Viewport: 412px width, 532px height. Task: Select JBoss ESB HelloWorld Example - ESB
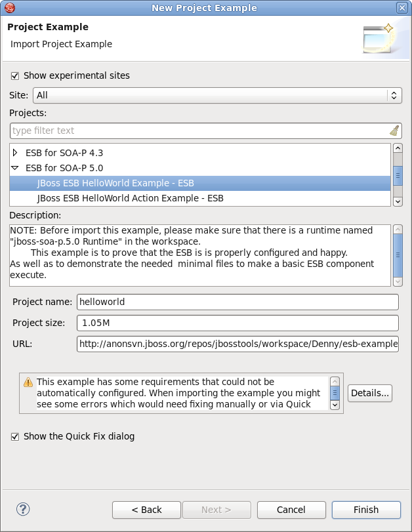[x=200, y=183]
